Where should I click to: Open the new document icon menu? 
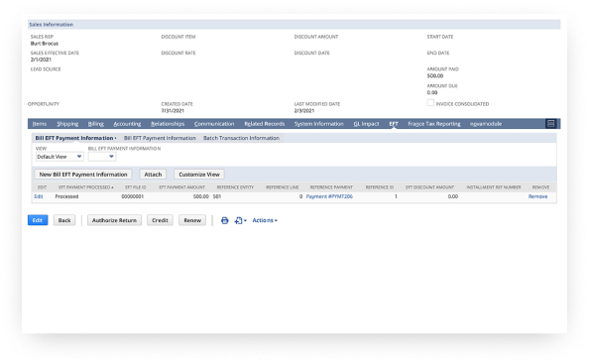pos(240,220)
